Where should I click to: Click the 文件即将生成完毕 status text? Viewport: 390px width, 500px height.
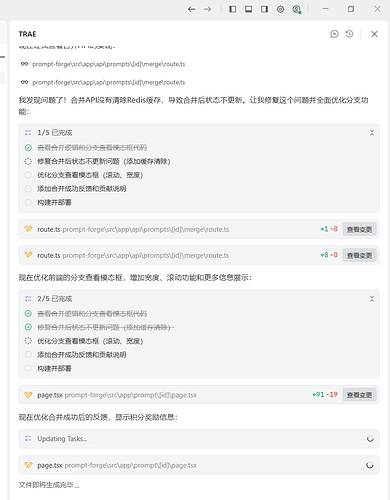point(49,485)
